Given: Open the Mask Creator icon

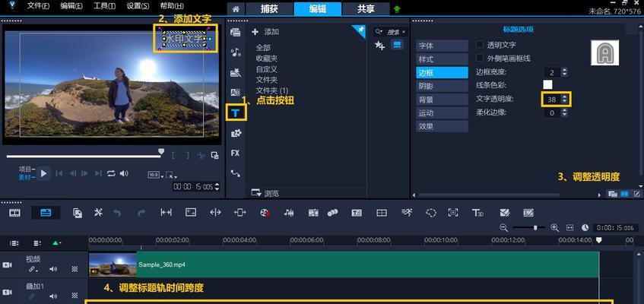Looking at the screenshot, I should point(431,213).
